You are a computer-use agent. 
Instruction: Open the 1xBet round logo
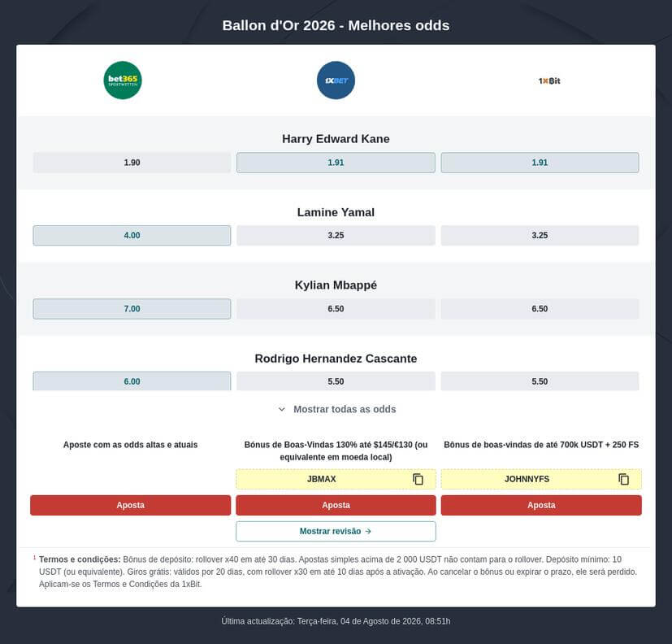(336, 80)
